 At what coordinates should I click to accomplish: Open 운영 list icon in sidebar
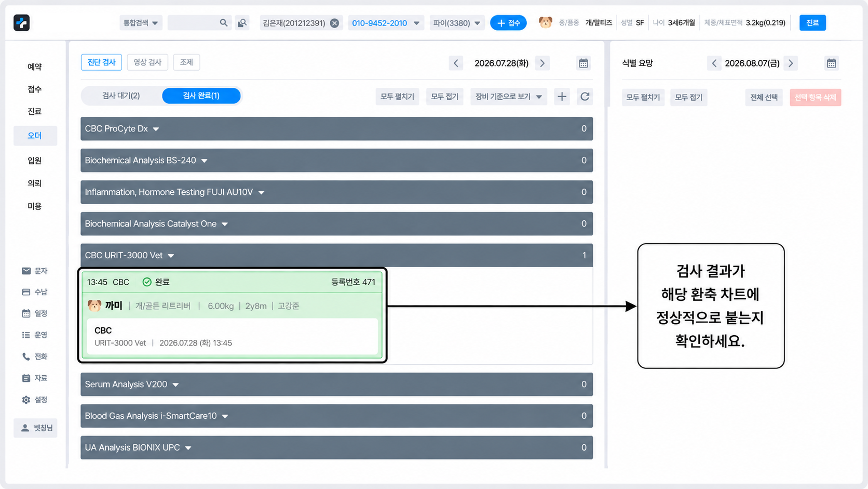click(26, 335)
